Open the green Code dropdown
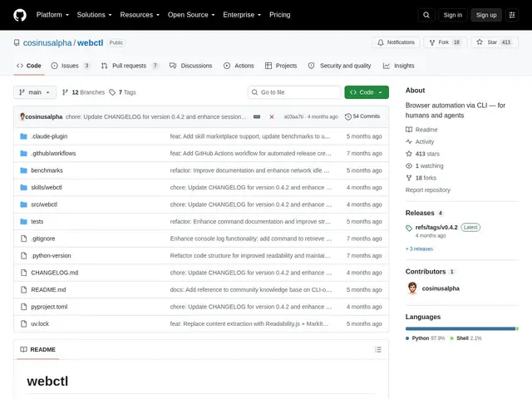This screenshot has height=399, width=532. (x=367, y=92)
